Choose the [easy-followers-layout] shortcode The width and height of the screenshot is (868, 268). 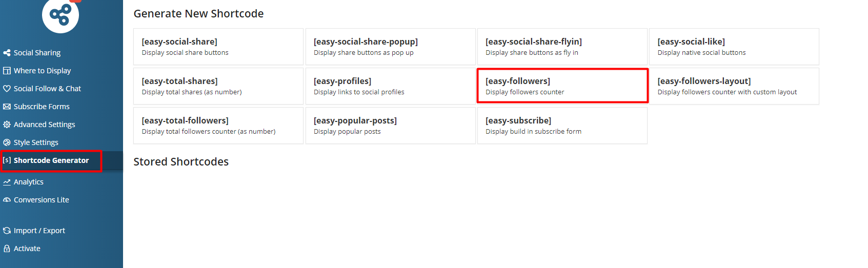pyautogui.click(x=734, y=86)
